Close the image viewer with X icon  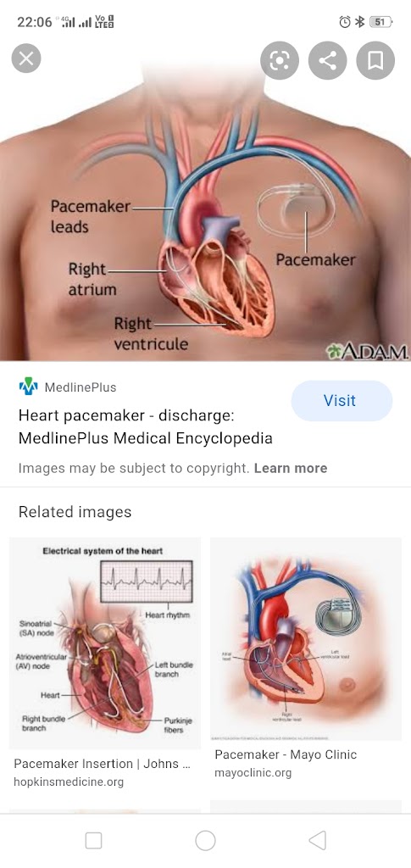26,58
